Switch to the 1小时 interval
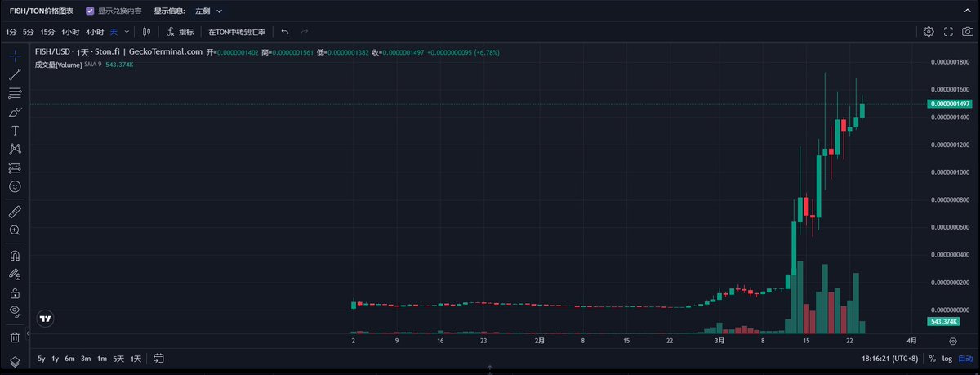Viewport: 980px width, 375px height. pyautogui.click(x=70, y=32)
